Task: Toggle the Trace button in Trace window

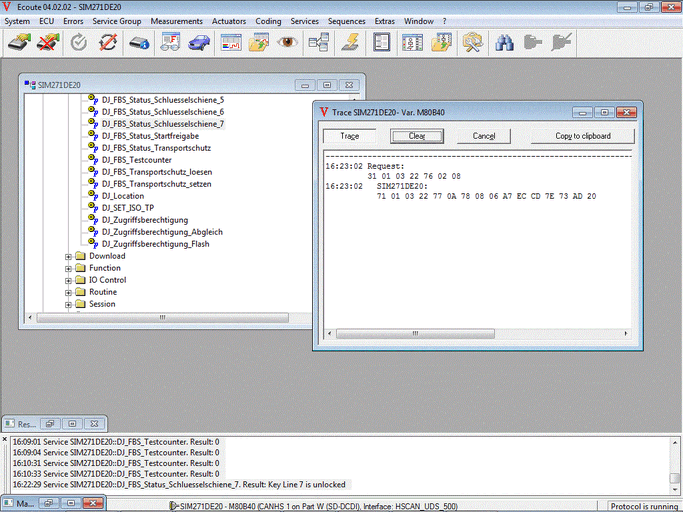Action: tap(349, 136)
